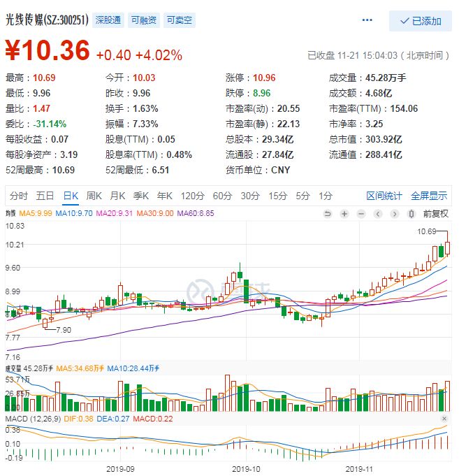Click the DEA:0.27 value label
This screenshot has width=459, height=476.
(x=113, y=419)
